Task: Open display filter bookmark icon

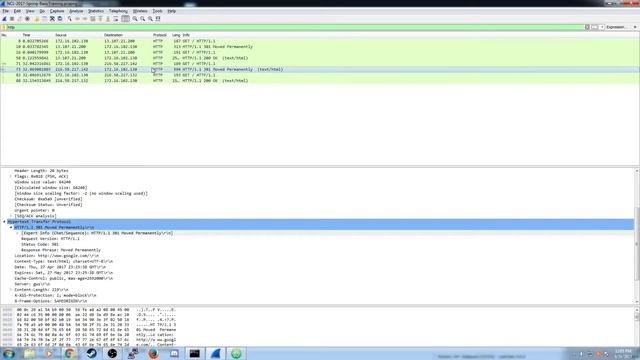Action: click(x=4, y=27)
